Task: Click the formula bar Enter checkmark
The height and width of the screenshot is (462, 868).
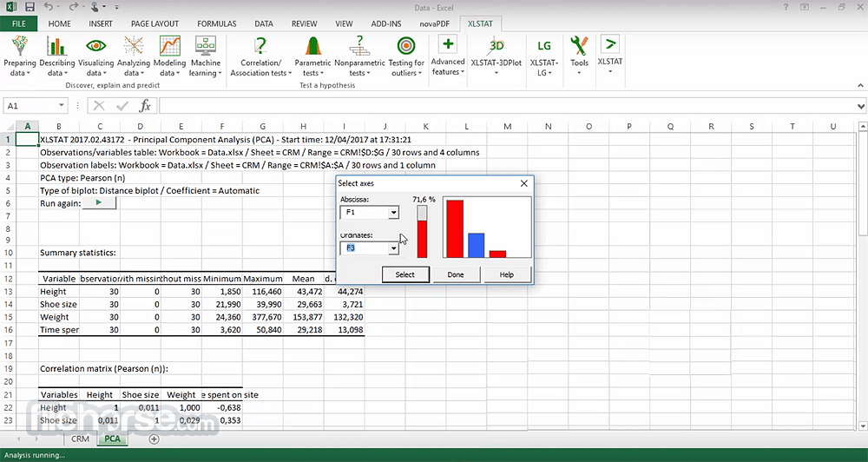Action: (x=122, y=105)
